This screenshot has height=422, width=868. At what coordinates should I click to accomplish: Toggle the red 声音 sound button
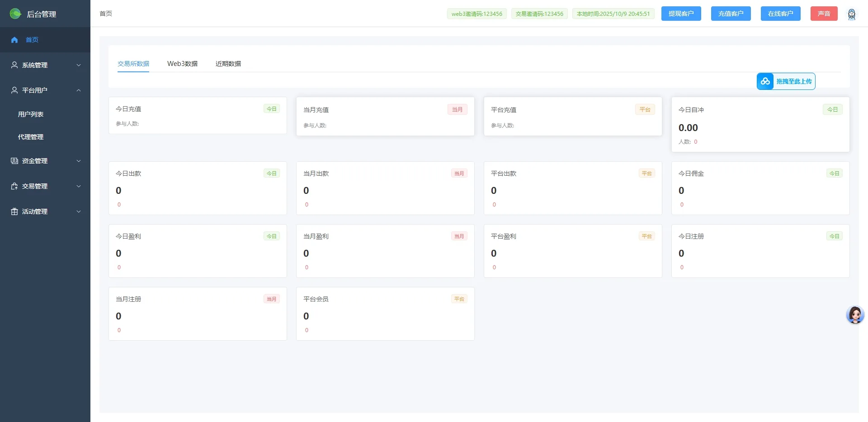point(824,14)
